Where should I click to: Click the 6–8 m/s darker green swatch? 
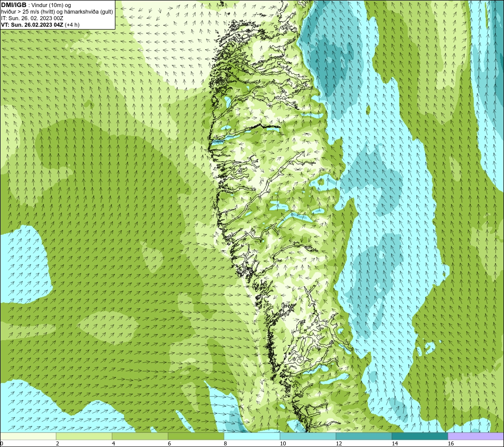tap(196, 436)
